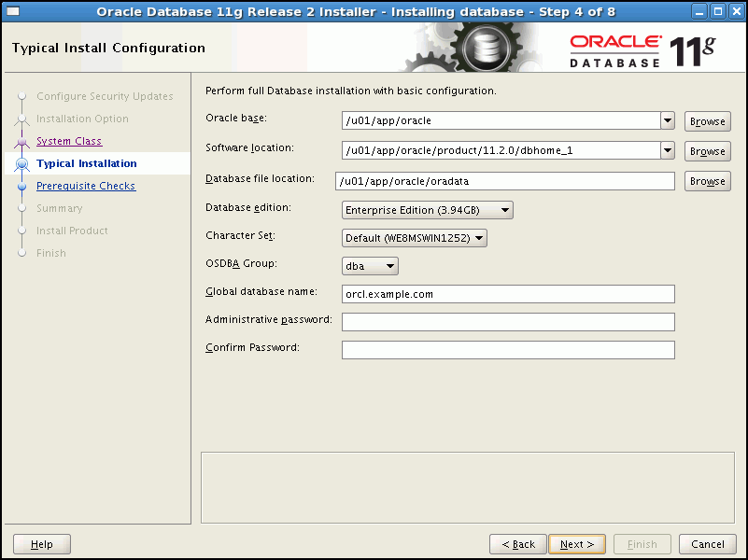Open the System Class step link
Viewport: 748px width, 560px height.
pos(68,142)
